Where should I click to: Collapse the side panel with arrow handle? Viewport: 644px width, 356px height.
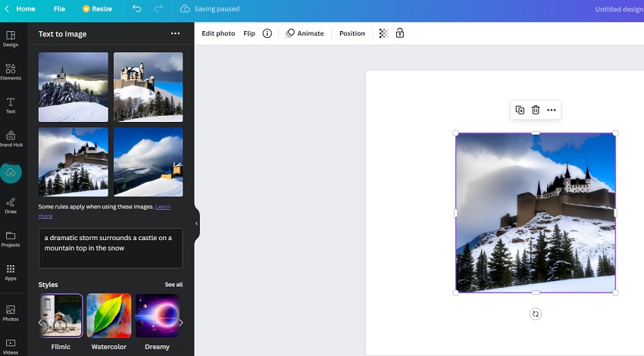[x=197, y=223]
